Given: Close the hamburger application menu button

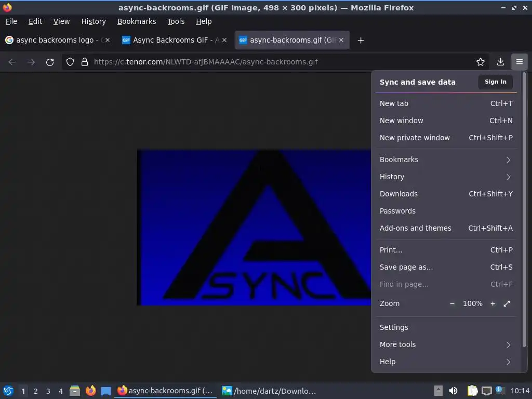Looking at the screenshot, I should [x=520, y=62].
